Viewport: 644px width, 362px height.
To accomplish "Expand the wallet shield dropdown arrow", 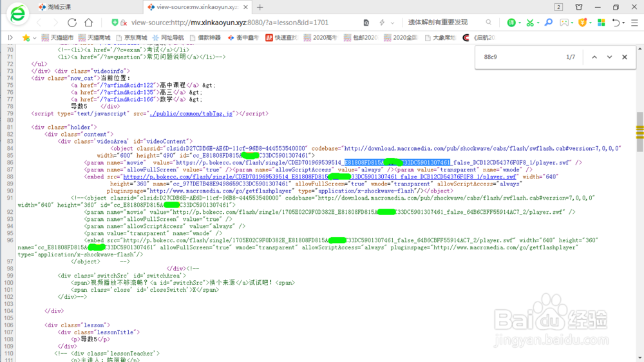I will (x=590, y=23).
